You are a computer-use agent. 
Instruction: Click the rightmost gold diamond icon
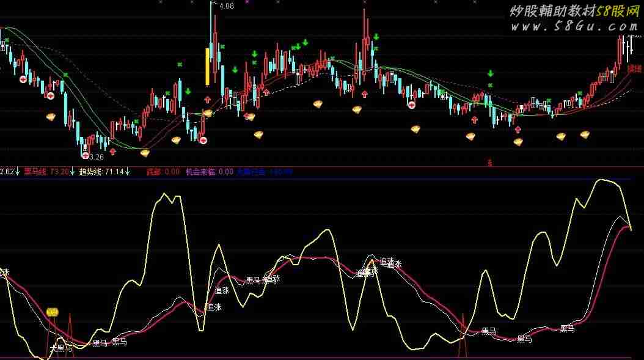(x=585, y=135)
